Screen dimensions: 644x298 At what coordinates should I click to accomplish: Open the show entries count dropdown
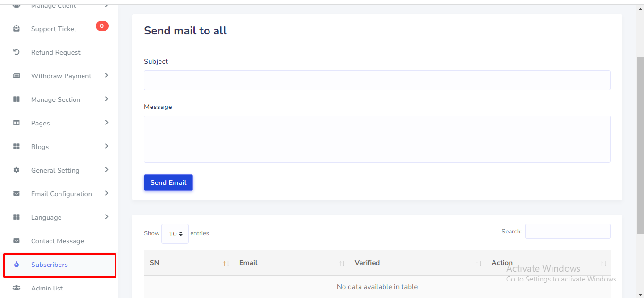coord(175,234)
